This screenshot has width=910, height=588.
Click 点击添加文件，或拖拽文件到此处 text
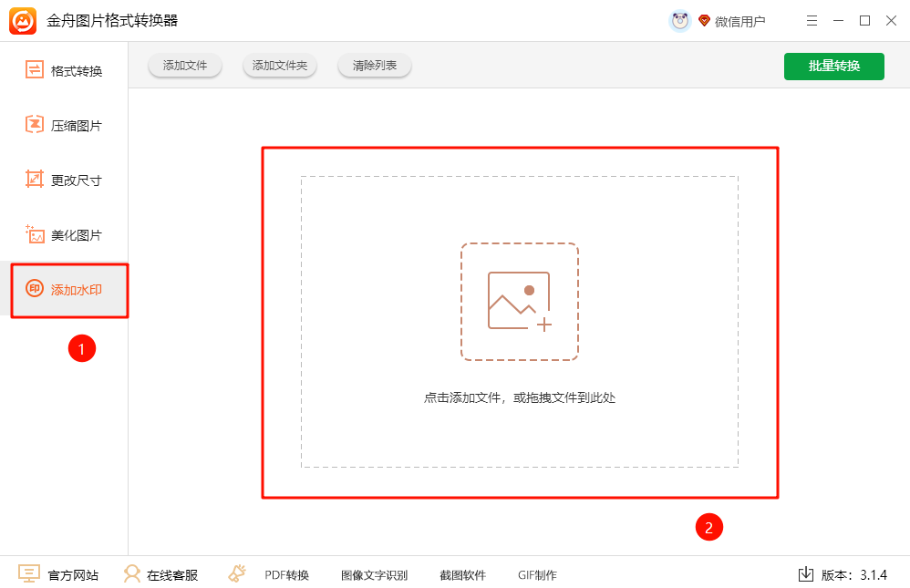click(x=520, y=397)
